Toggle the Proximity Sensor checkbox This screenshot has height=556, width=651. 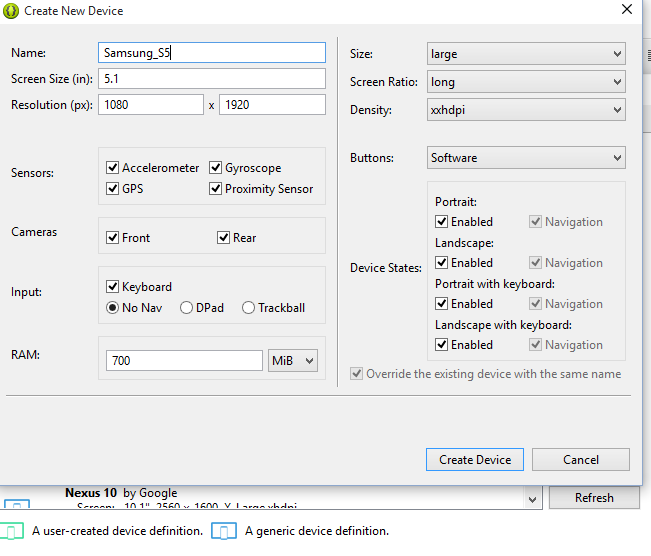click(215, 189)
